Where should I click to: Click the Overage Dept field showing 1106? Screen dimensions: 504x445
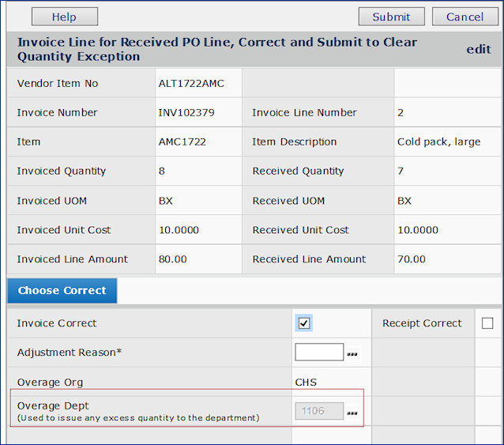point(319,411)
